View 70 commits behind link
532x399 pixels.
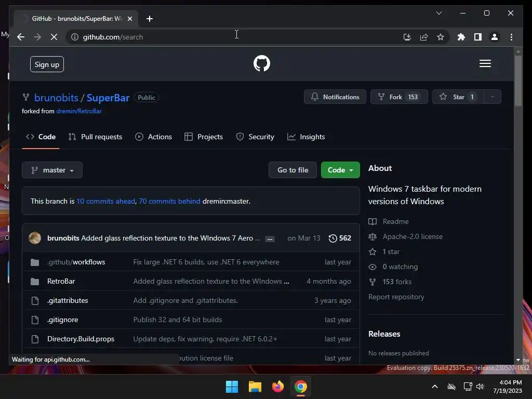coord(169,201)
